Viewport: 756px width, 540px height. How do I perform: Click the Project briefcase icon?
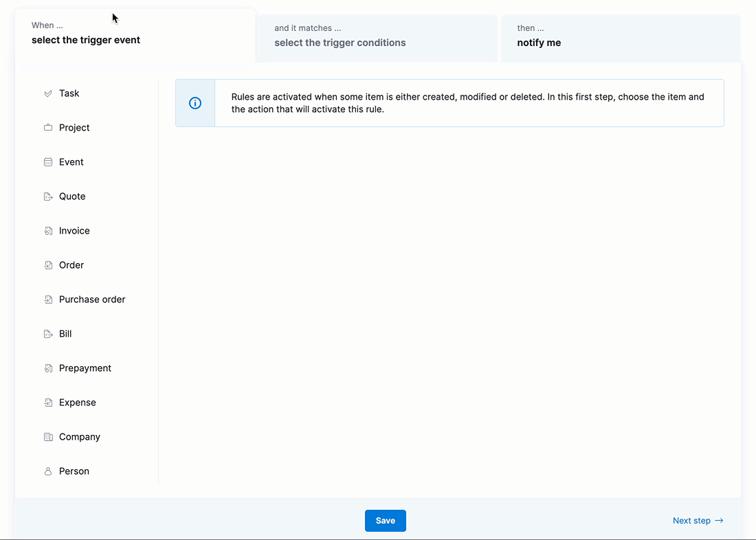pos(47,128)
